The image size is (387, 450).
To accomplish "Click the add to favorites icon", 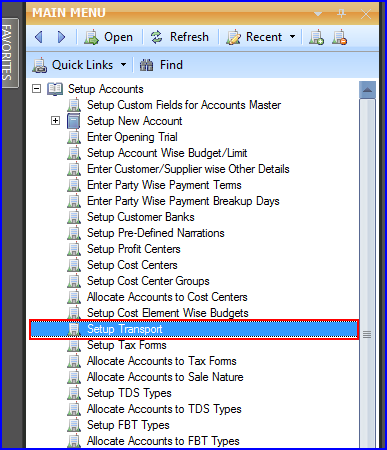I will click(316, 37).
